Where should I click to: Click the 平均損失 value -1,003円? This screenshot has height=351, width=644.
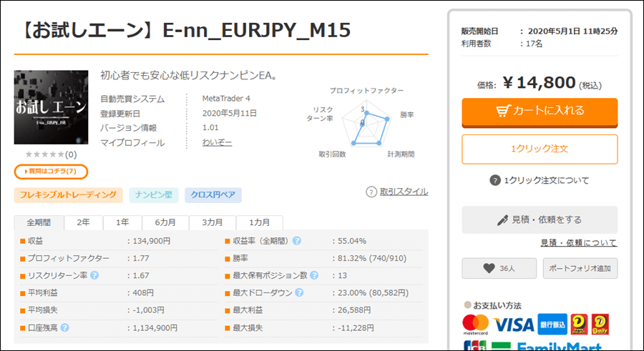coord(148,310)
